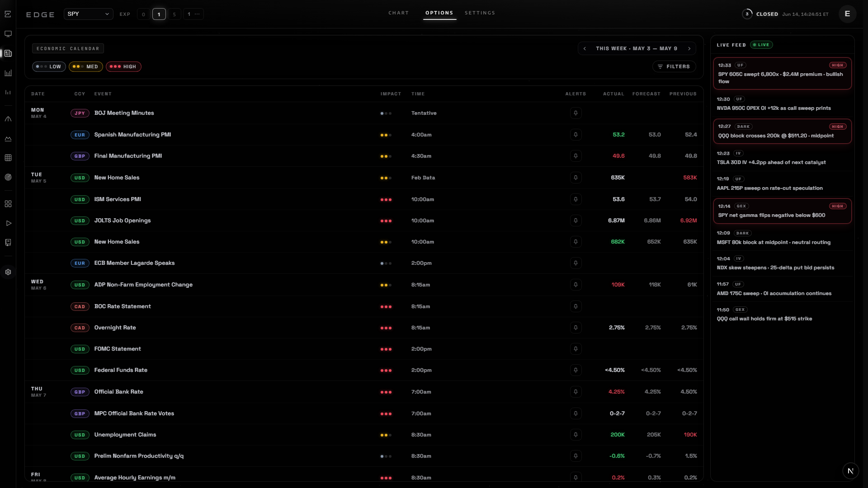Toggle the MED impact filter
This screenshot has width=868, height=488.
click(86, 66)
